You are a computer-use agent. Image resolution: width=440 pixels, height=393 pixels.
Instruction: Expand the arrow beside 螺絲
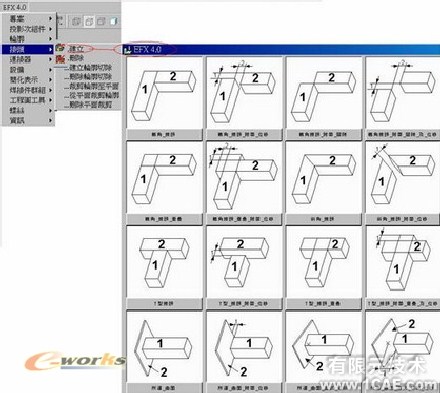[x=50, y=110]
